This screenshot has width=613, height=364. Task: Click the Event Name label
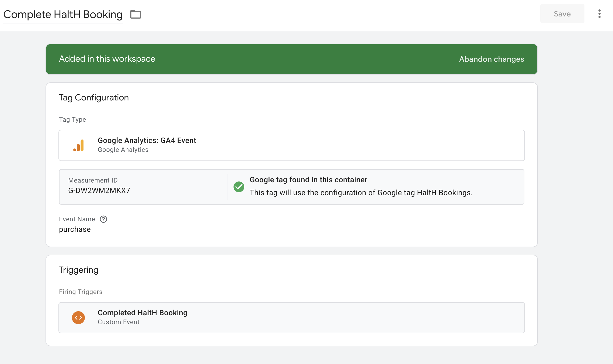click(77, 219)
